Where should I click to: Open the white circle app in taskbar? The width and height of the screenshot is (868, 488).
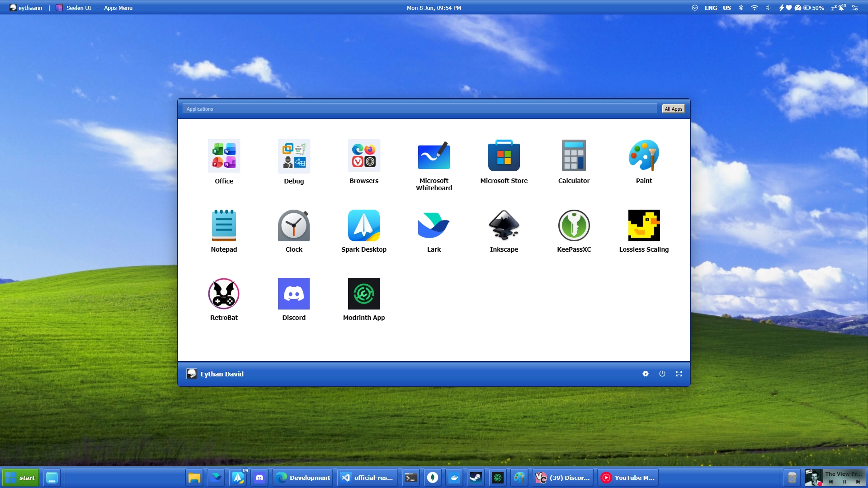pyautogui.click(x=433, y=478)
